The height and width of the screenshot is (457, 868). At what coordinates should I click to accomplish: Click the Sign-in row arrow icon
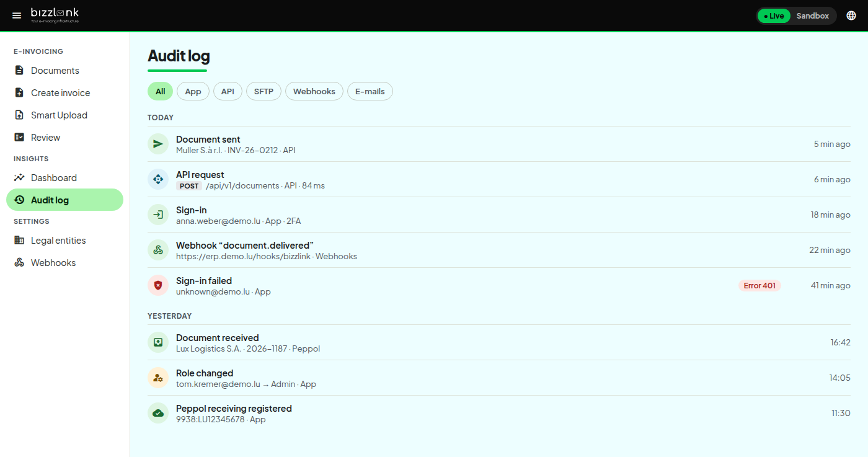(x=158, y=215)
